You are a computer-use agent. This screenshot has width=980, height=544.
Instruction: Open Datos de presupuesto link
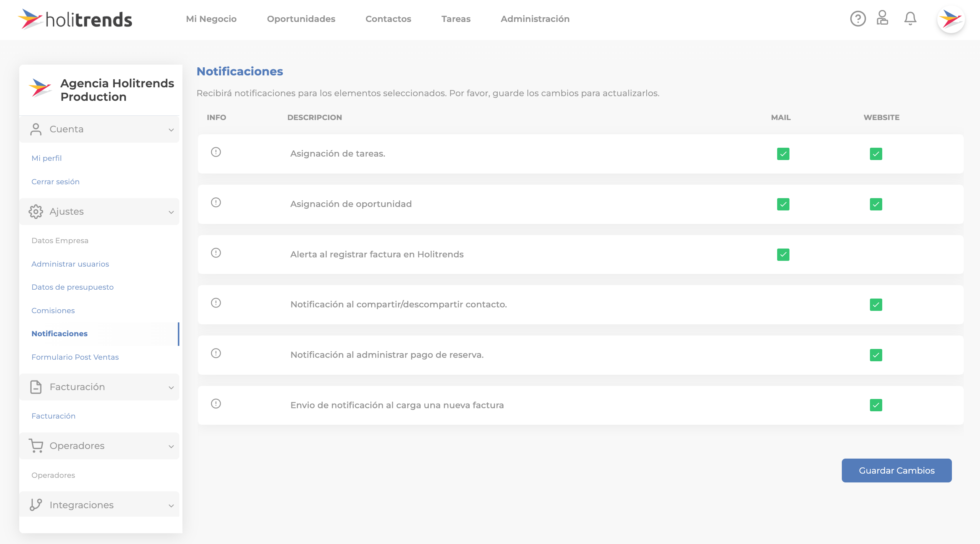(73, 287)
